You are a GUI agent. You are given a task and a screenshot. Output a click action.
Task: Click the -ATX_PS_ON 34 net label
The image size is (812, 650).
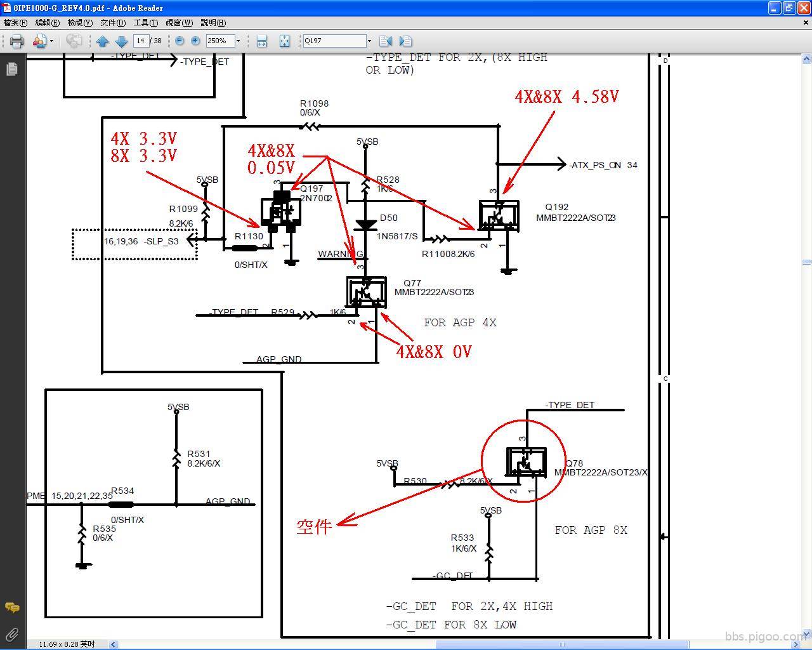pos(603,165)
